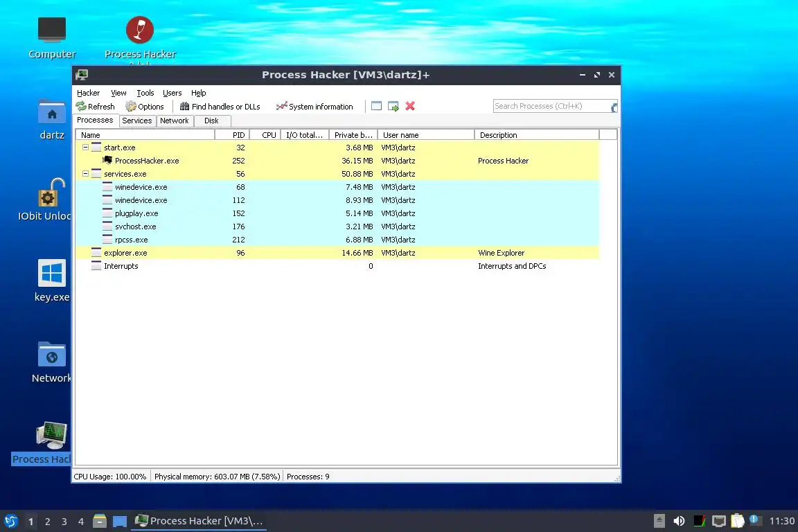Sort by the PID column header
Screen dimensions: 798x532
point(232,135)
